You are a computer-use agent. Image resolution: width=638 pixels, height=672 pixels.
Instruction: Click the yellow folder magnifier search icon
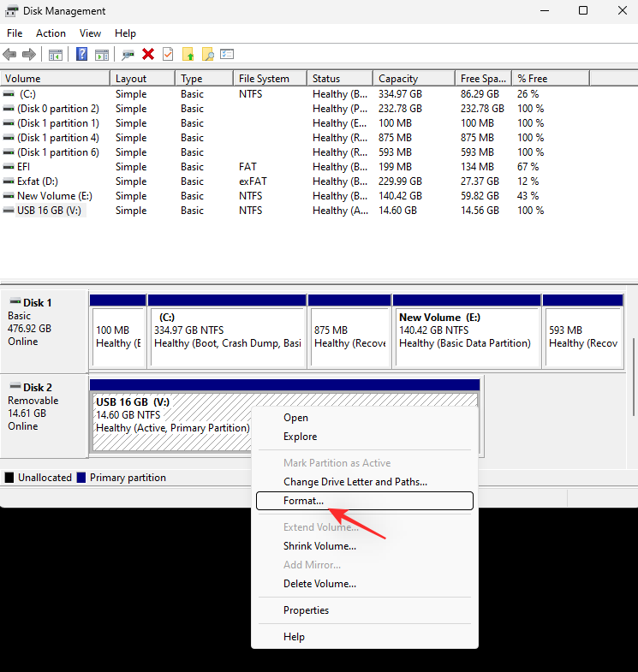[208, 54]
